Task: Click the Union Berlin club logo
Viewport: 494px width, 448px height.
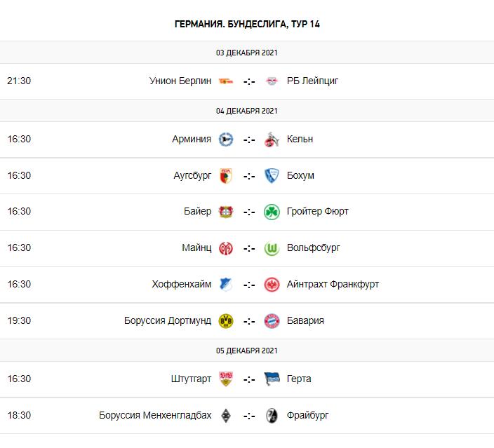Action: (225, 81)
